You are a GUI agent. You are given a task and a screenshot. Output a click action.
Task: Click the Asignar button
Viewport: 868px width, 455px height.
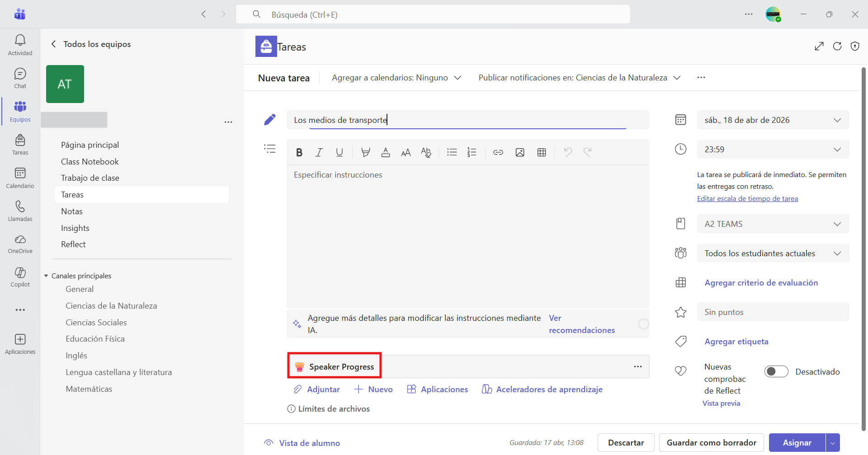[x=797, y=443]
